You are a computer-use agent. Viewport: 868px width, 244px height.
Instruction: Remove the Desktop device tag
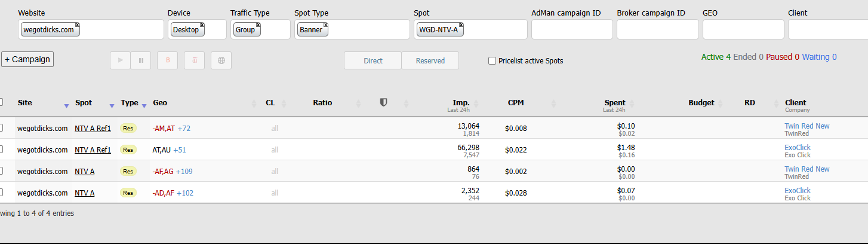(x=202, y=25)
